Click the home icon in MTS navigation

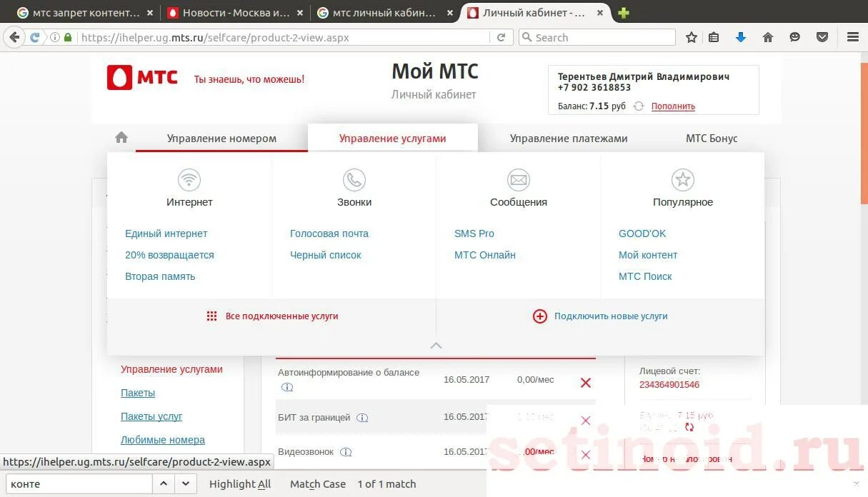121,138
